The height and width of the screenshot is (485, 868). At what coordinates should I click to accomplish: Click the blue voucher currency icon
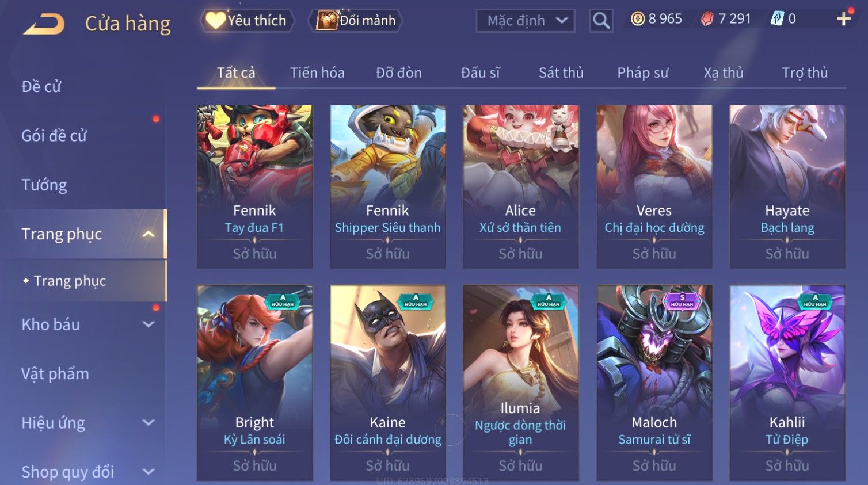coord(777,19)
